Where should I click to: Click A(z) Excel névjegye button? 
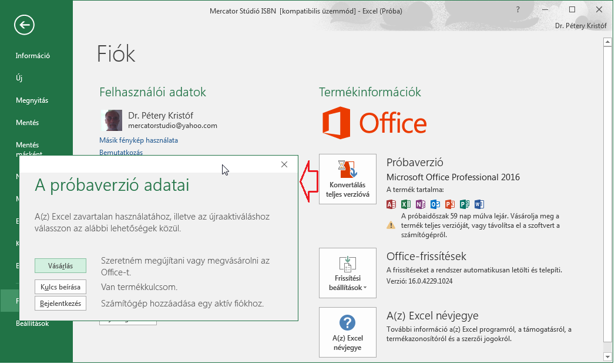pos(348,332)
